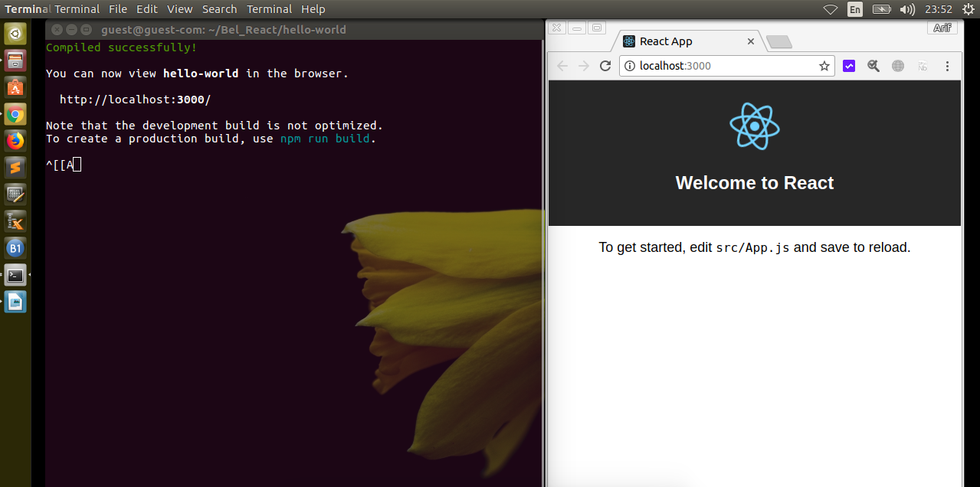Close the Chrome window

click(x=557, y=28)
